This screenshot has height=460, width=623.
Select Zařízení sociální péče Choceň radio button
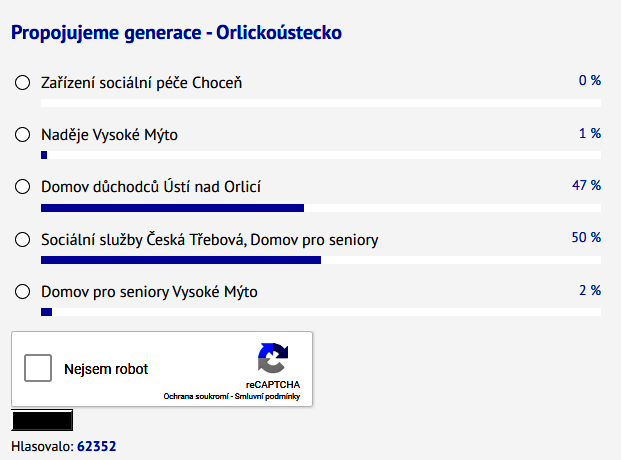[x=22, y=83]
